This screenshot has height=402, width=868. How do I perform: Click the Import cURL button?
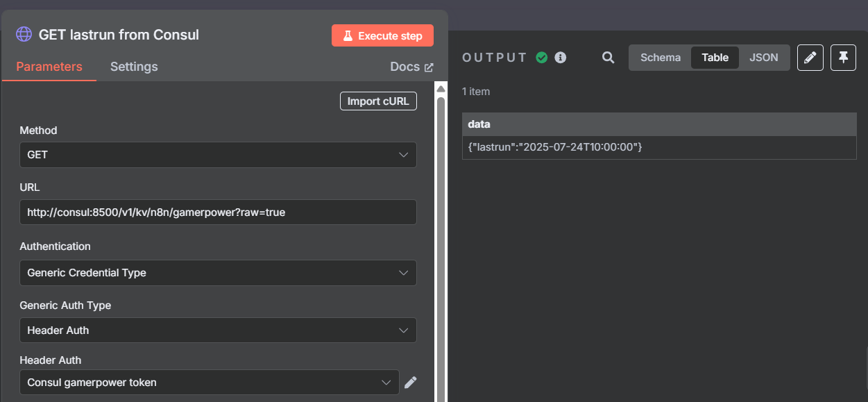[x=378, y=101]
